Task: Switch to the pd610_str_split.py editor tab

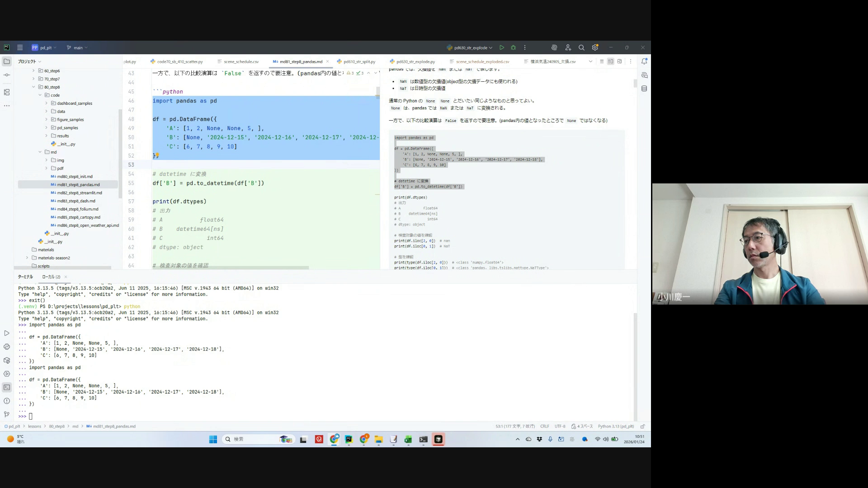Action: [x=359, y=61]
